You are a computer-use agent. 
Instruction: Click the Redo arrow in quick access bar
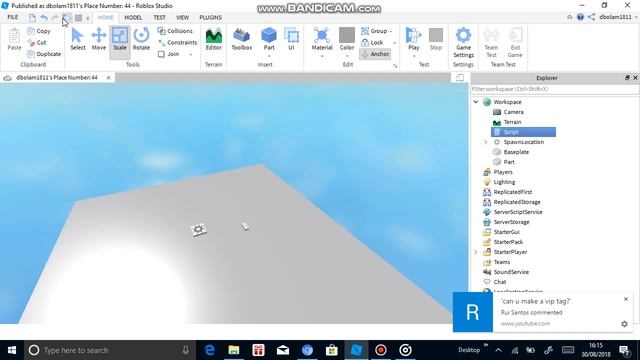(55, 18)
